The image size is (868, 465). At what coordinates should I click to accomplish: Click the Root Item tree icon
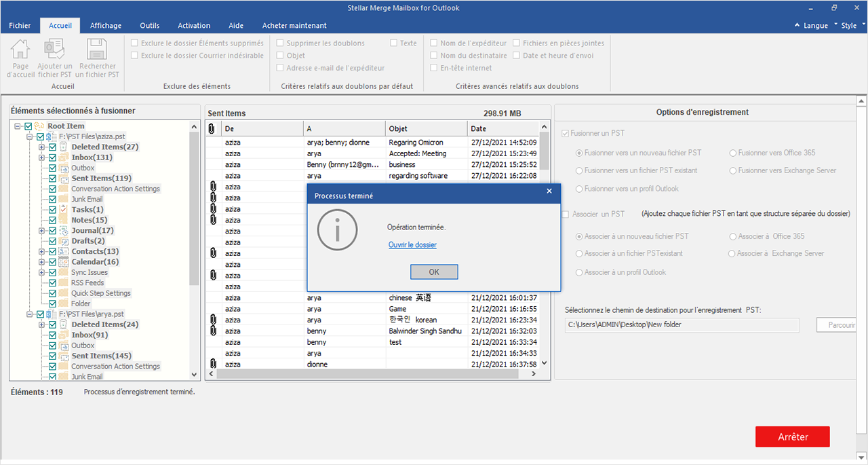click(x=39, y=126)
